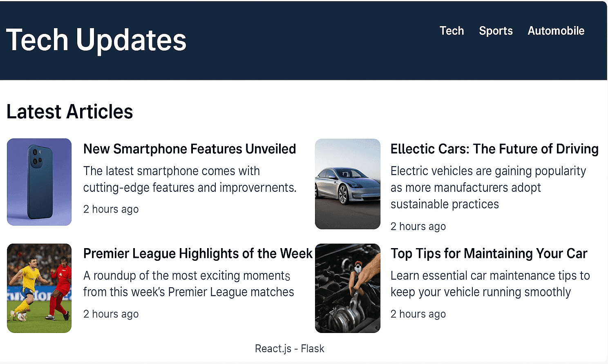Screen dimensions: 608x364
Task: Open 'Ellectic Cars: The Future of Driving' article
Action: tap(494, 149)
